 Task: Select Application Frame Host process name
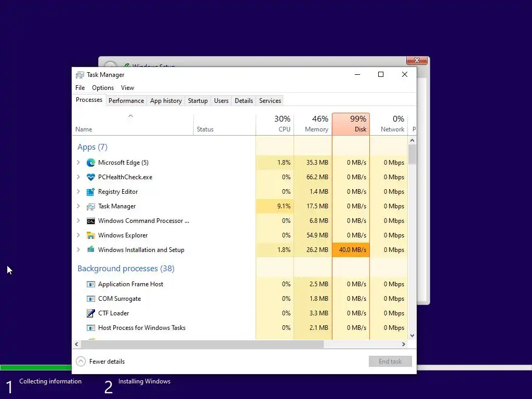(x=130, y=284)
